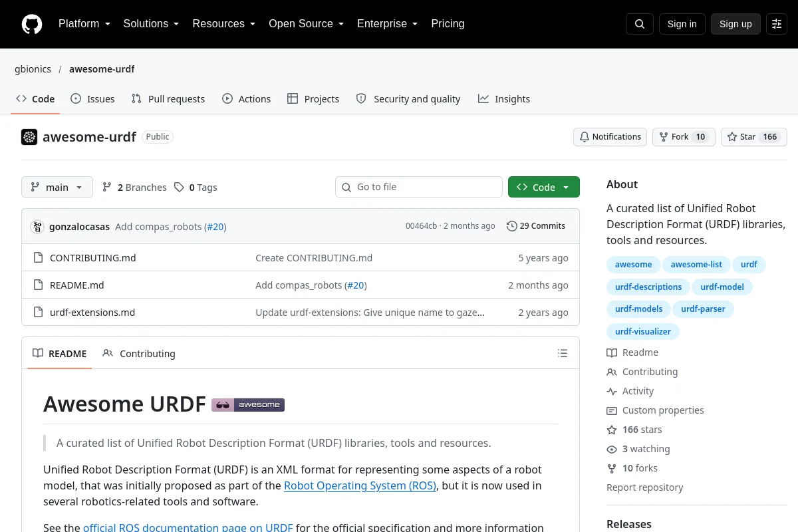Open gbionics owner link
This screenshot has height=532, width=798.
33,69
